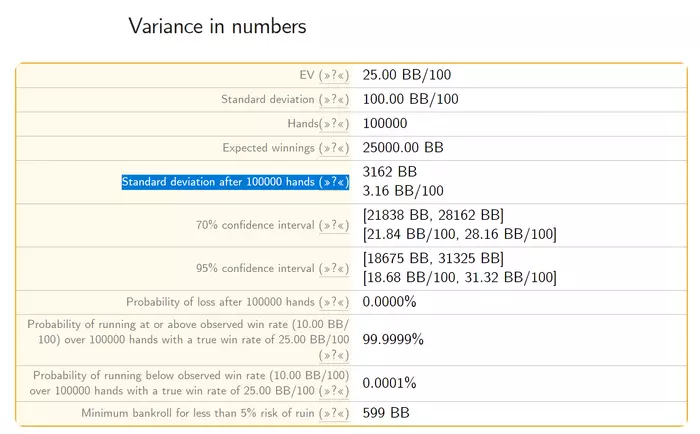The height and width of the screenshot is (434, 700).
Task: Open the help tooltip next to EV
Action: click(x=334, y=75)
